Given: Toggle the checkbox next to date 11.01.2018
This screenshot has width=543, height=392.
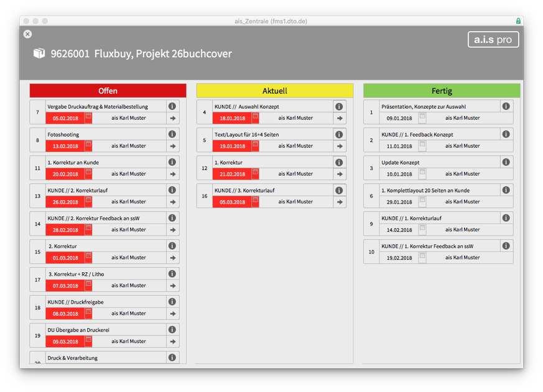Looking at the screenshot, I should 422,145.
